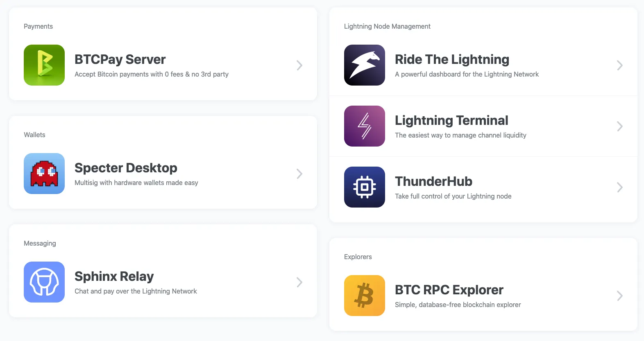Click the BTC RPC Explorer description text
This screenshot has height=341, width=644.
click(458, 305)
